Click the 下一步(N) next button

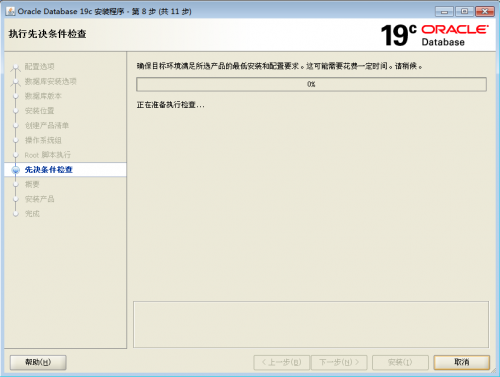coord(339,362)
